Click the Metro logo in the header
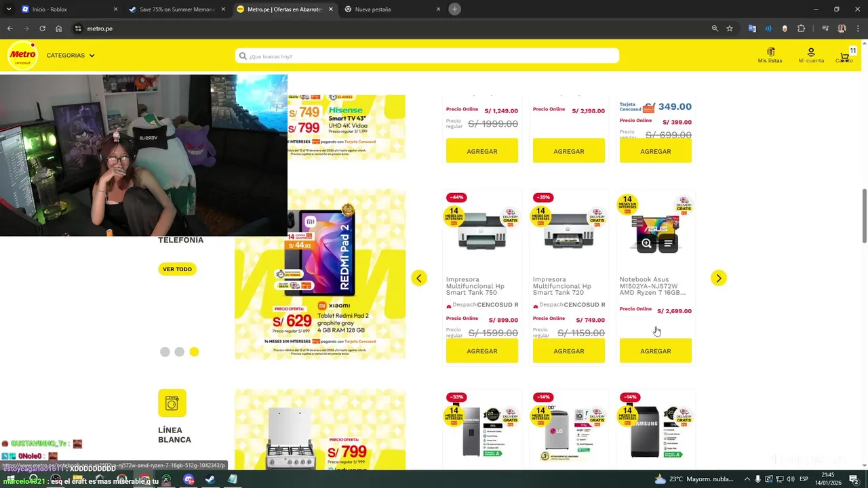 [x=22, y=56]
